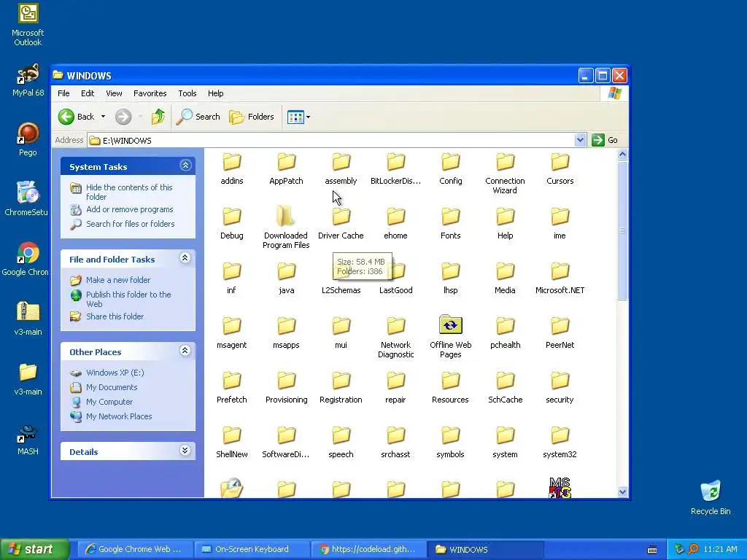The image size is (747, 560).
Task: Click Hide the contents of this folder
Action: coord(129,192)
